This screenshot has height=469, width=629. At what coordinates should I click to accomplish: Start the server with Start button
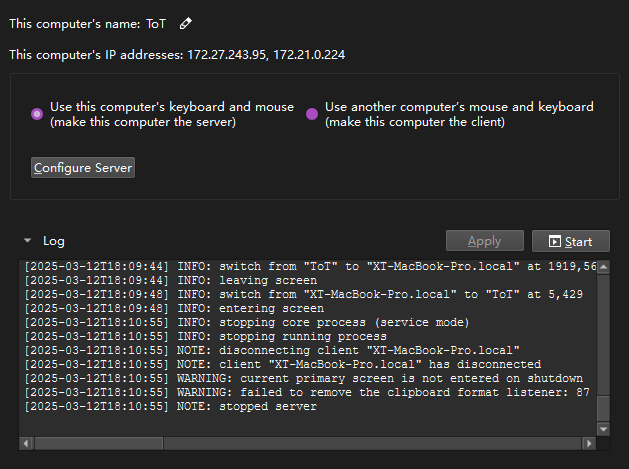tap(570, 241)
